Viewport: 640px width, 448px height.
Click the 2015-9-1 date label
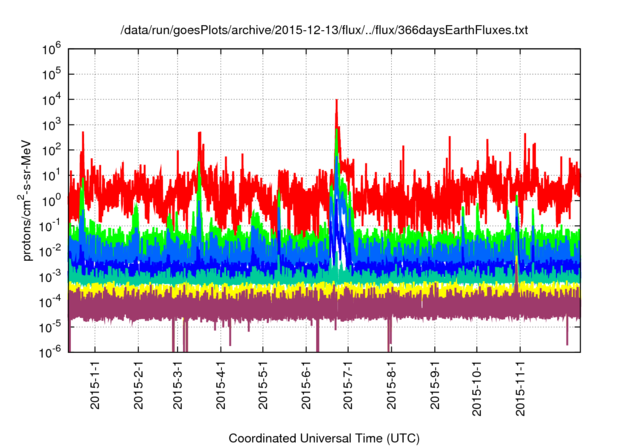coord(435,385)
